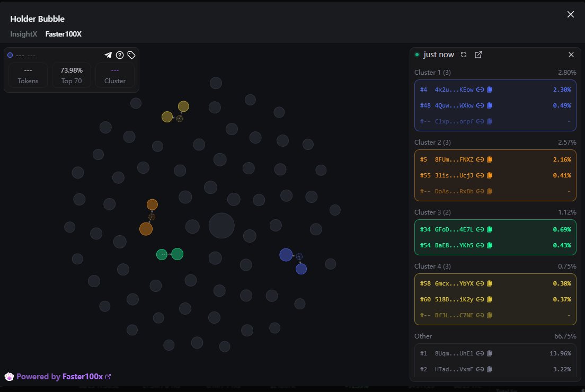The height and width of the screenshot is (392, 585).
Task: Copy the address Bf3L...C7NE
Action: pos(490,315)
